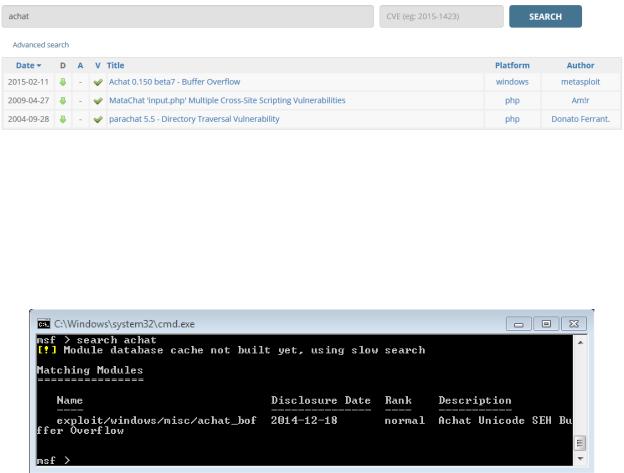624x473 pixels.
Task: Click php platform in parachat row
Action: (512, 119)
